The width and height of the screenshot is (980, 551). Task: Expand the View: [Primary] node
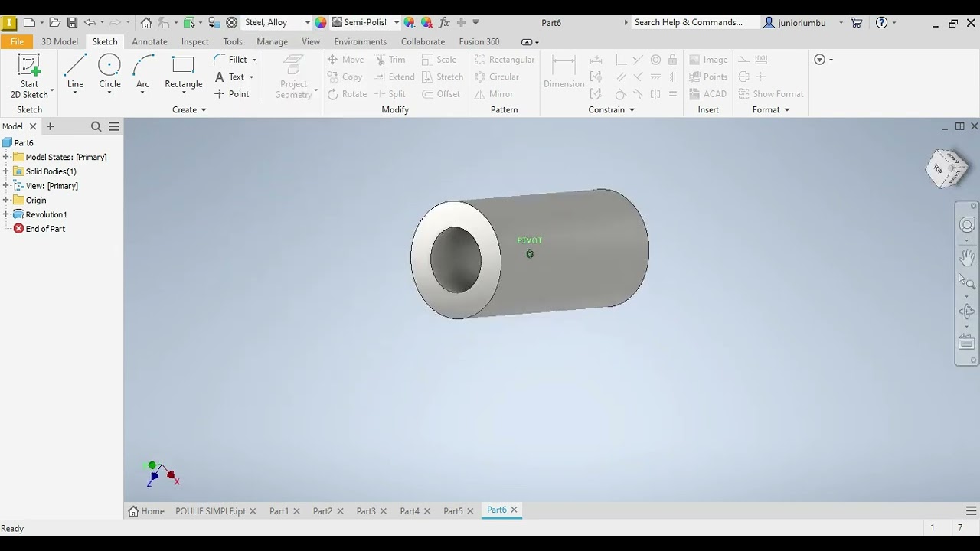click(6, 186)
